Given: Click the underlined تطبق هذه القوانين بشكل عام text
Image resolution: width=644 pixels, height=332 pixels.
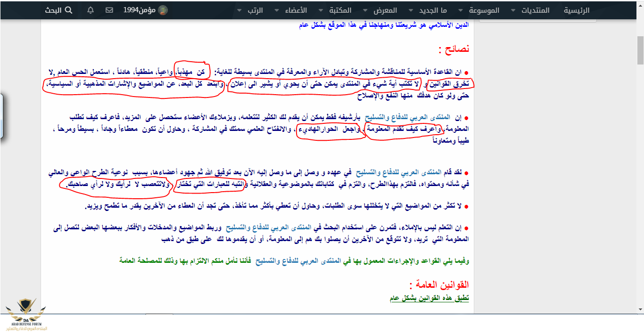Looking at the screenshot, I should click(x=429, y=299).
